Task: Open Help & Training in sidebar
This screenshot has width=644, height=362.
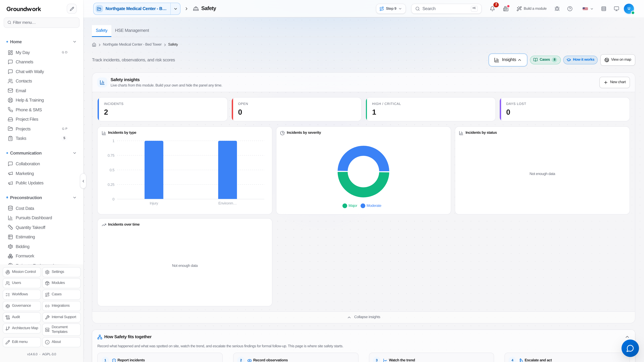Action: (x=38, y=100)
